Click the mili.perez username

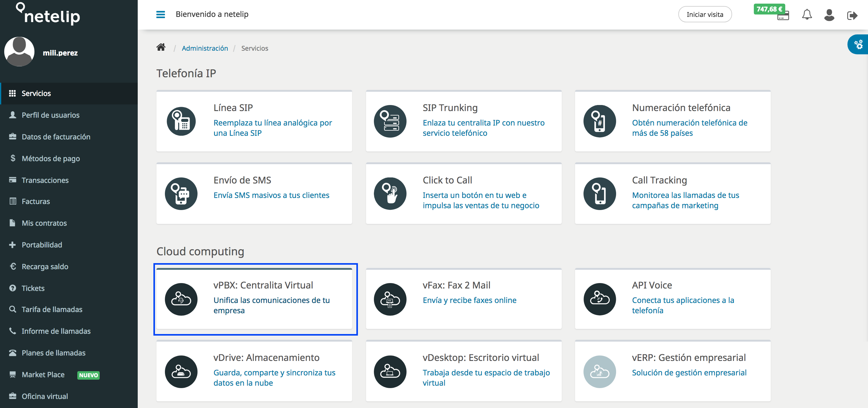click(60, 53)
